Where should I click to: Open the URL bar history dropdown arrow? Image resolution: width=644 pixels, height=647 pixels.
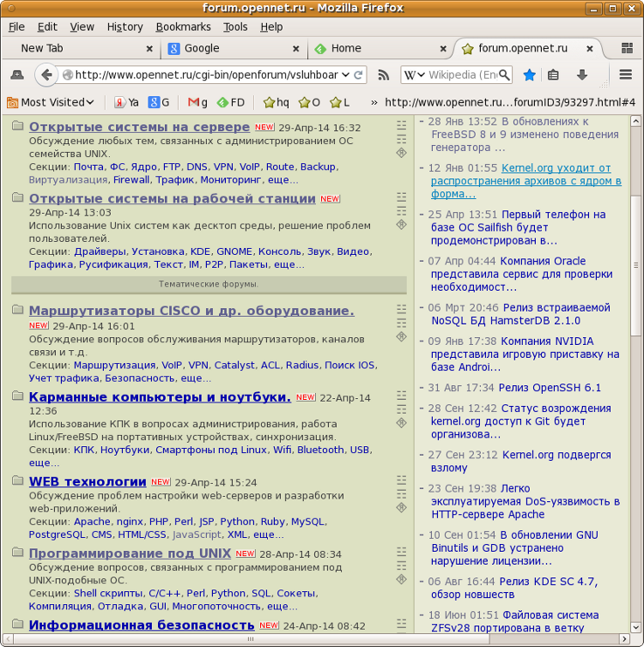[x=345, y=76]
